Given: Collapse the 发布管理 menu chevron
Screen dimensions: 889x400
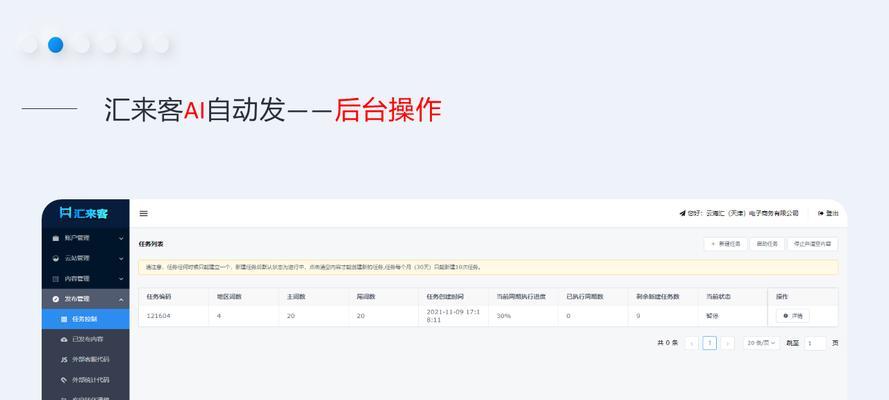Looking at the screenshot, I should point(121,299).
